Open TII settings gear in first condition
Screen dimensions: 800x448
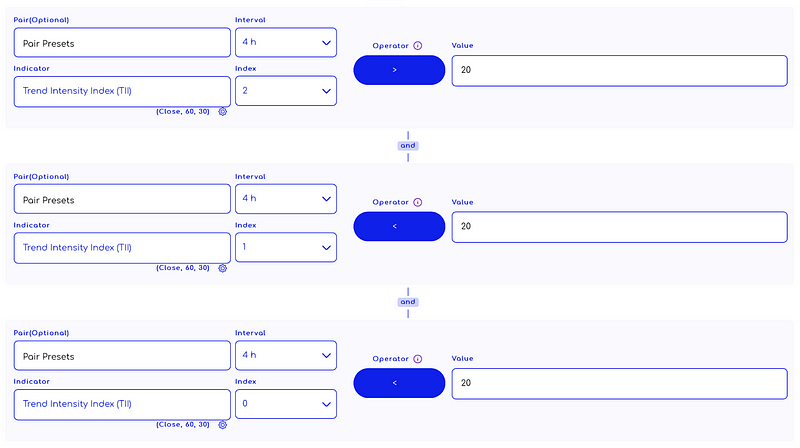click(x=222, y=112)
